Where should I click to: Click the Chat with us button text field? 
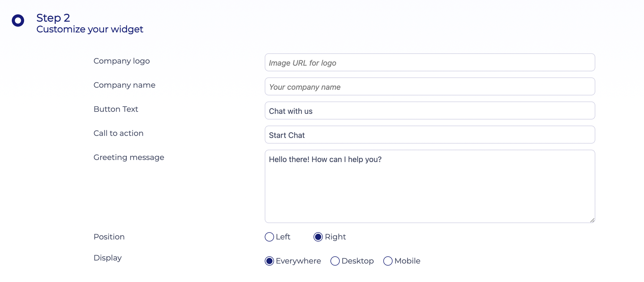pyautogui.click(x=430, y=111)
